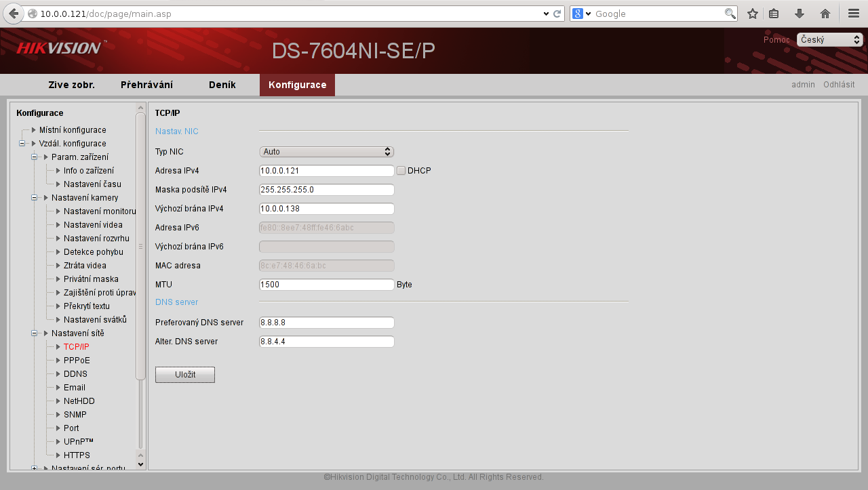The image size is (868, 490).
Task: Open the PPPoE settings item
Action: (77, 361)
